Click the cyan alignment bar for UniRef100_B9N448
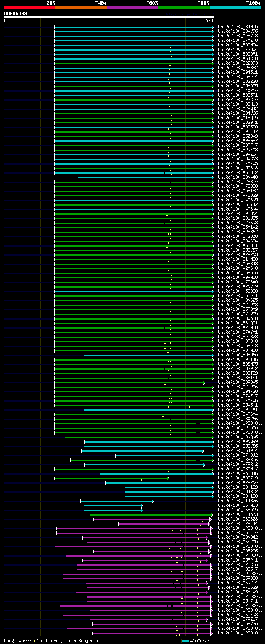The image size is (265, 644). click(x=146, y=177)
